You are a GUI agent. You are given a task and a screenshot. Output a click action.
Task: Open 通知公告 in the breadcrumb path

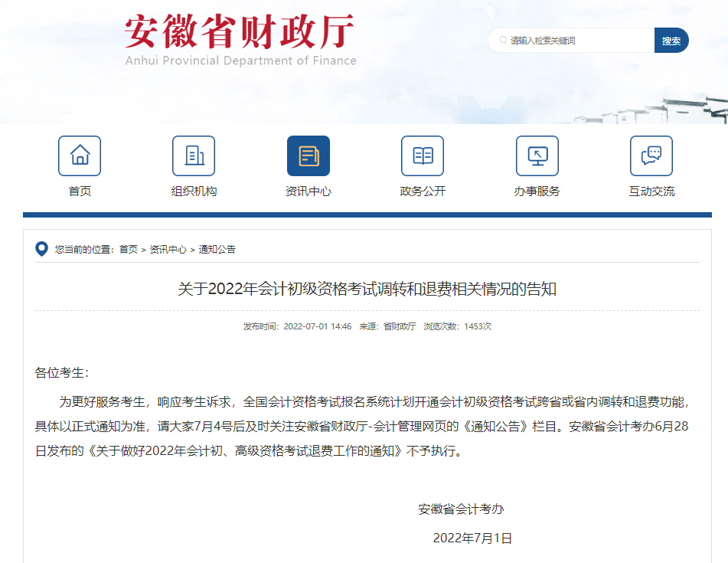click(x=217, y=250)
